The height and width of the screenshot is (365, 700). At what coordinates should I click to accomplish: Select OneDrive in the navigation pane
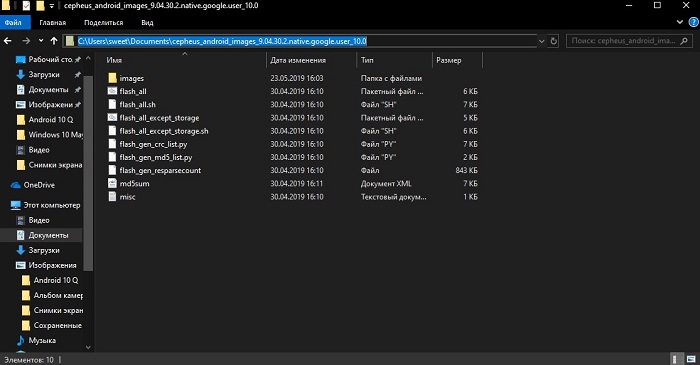pos(39,185)
